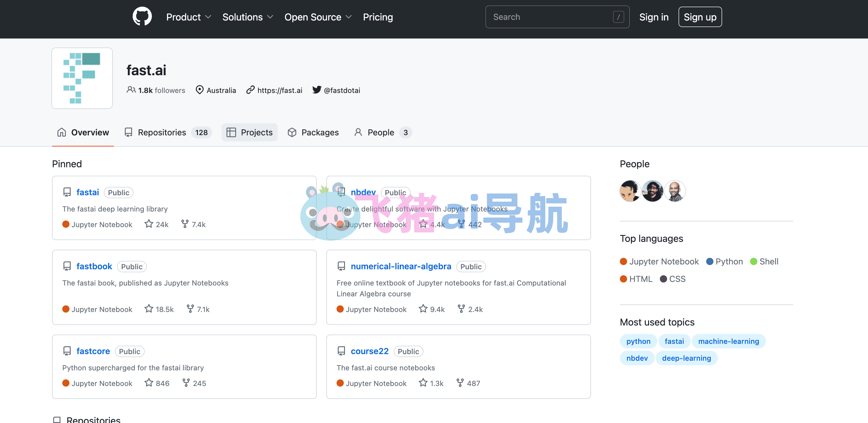Image resolution: width=868 pixels, height=423 pixels.
Task: Click the followers people icon
Action: coord(131,90)
